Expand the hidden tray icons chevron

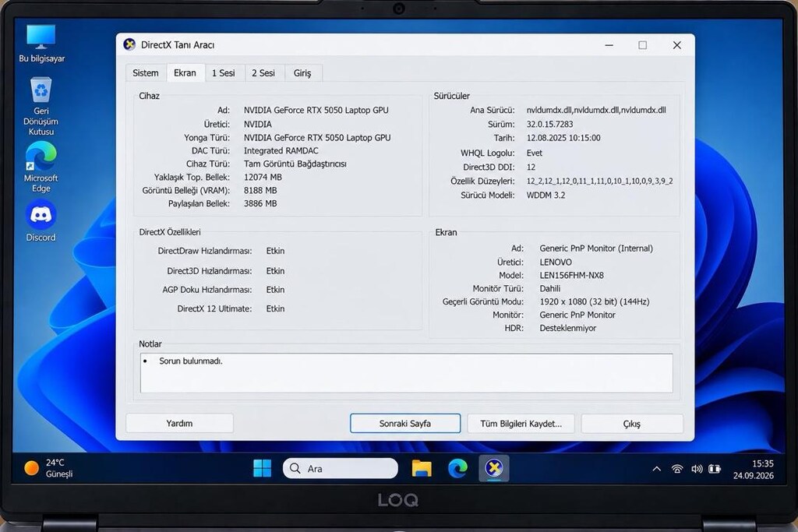coord(657,469)
